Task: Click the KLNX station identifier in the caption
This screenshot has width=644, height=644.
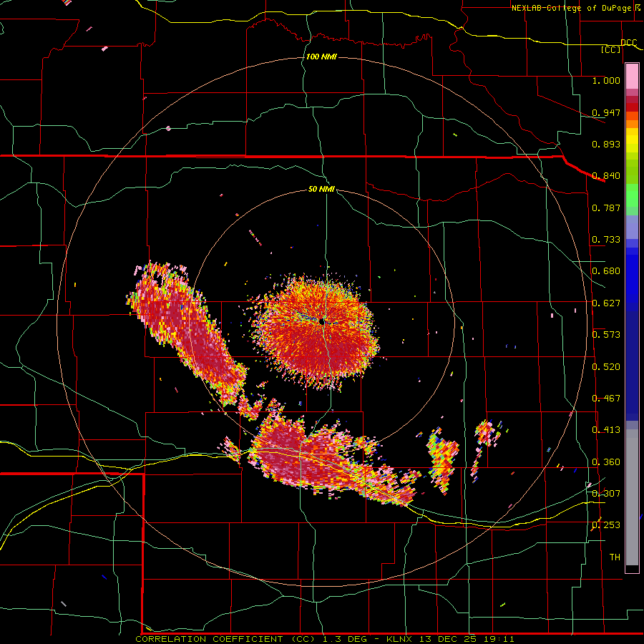Action: click(401, 639)
